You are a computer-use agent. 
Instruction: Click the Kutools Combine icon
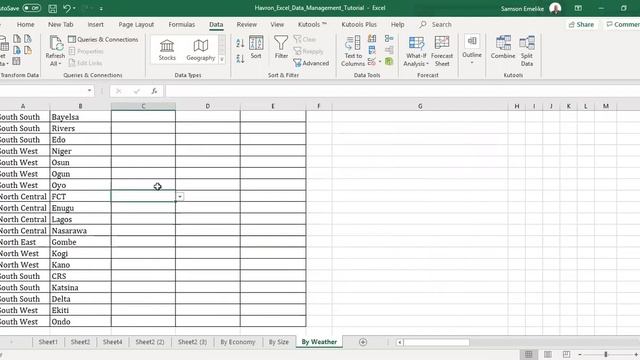pyautogui.click(x=503, y=48)
